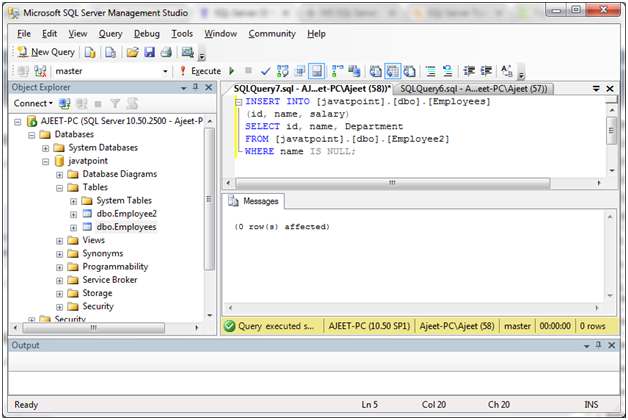Toggle Object Explorer auto-hide pin

[x=196, y=87]
